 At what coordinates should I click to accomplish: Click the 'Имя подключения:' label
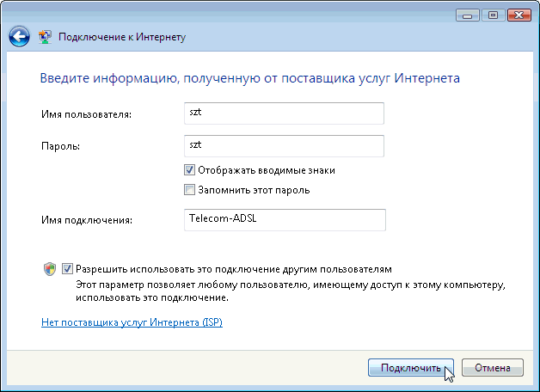[x=87, y=220]
